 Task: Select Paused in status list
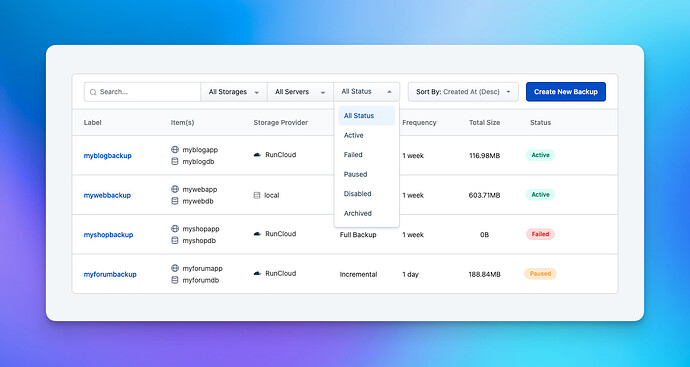(x=367, y=174)
